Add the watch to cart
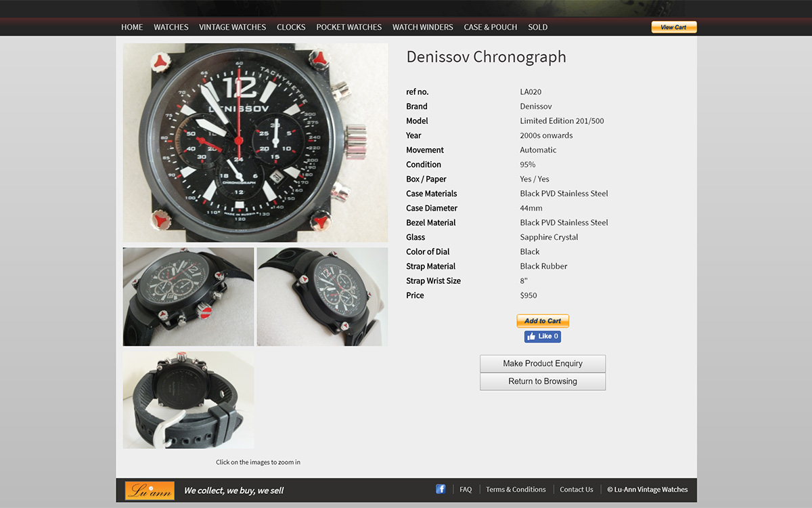The height and width of the screenshot is (508, 812). 543,321
